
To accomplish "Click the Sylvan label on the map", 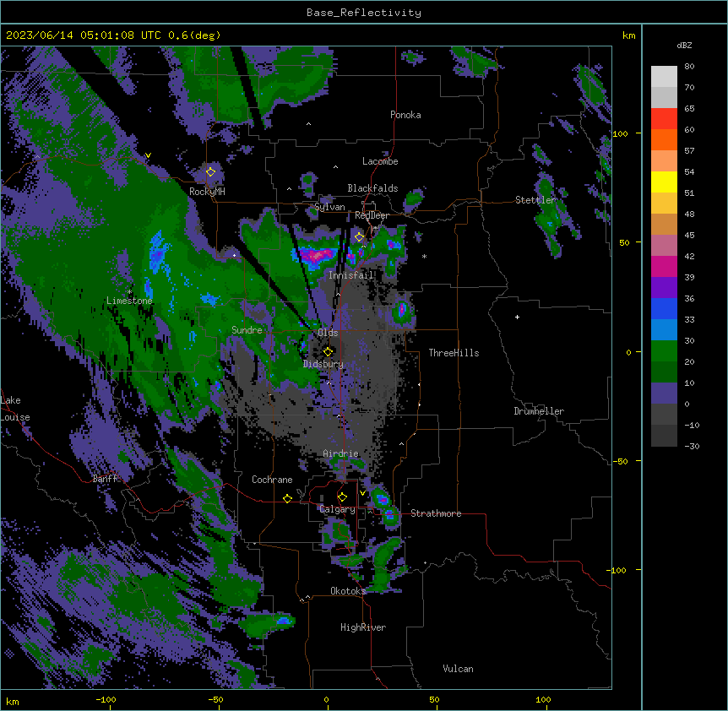I will click(x=329, y=207).
